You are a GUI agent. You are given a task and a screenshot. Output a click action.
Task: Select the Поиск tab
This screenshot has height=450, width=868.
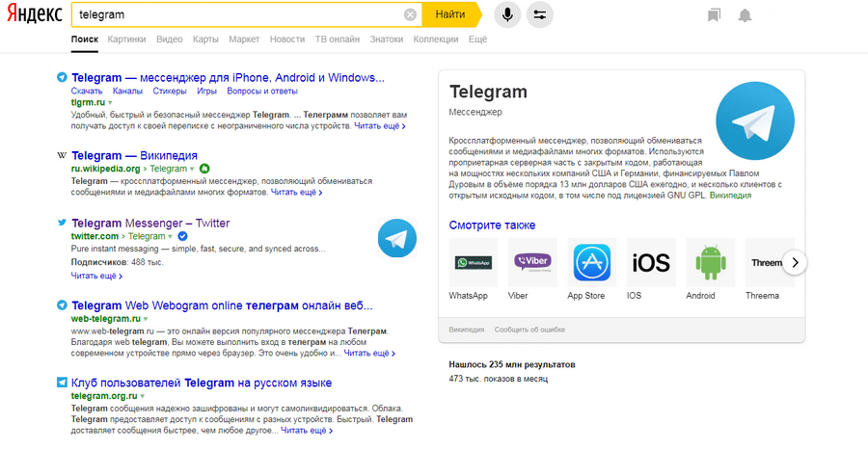(x=85, y=40)
